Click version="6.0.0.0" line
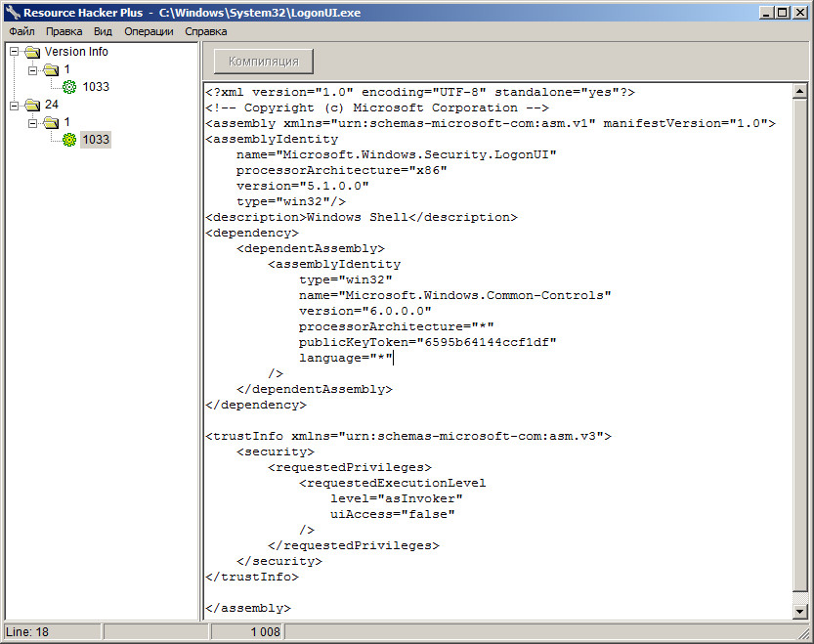 tap(364, 311)
